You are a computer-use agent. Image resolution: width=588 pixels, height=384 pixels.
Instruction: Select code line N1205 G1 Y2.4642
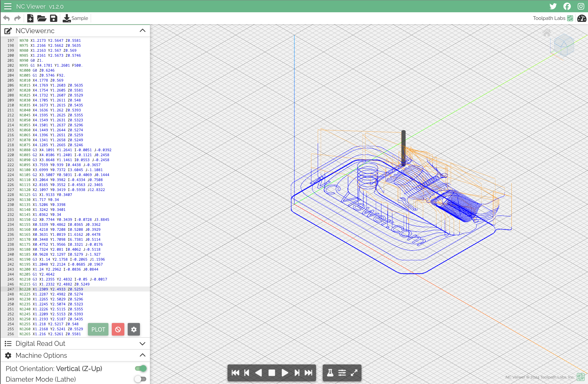click(37, 274)
